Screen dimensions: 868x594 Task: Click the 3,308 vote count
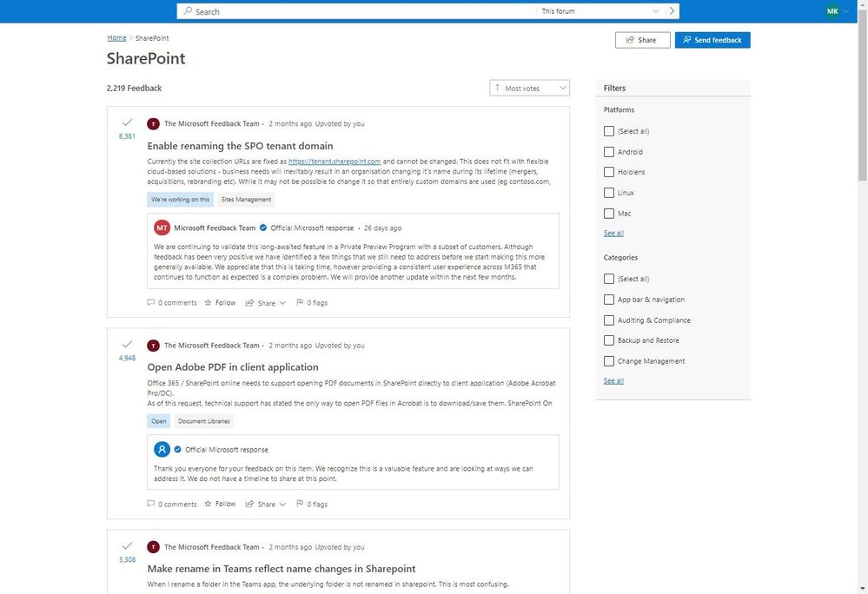coord(127,560)
